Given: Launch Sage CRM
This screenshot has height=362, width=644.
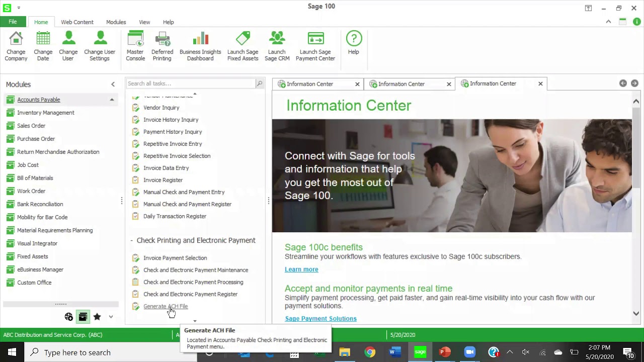Looking at the screenshot, I should pyautogui.click(x=277, y=46).
